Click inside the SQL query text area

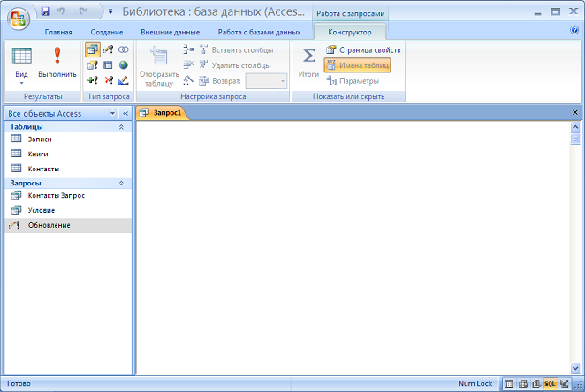point(353,248)
